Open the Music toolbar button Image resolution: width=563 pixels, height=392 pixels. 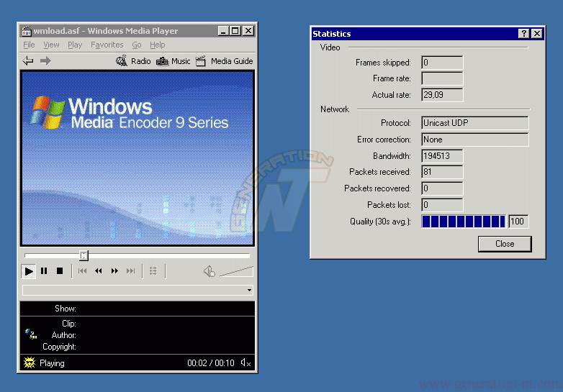173,61
